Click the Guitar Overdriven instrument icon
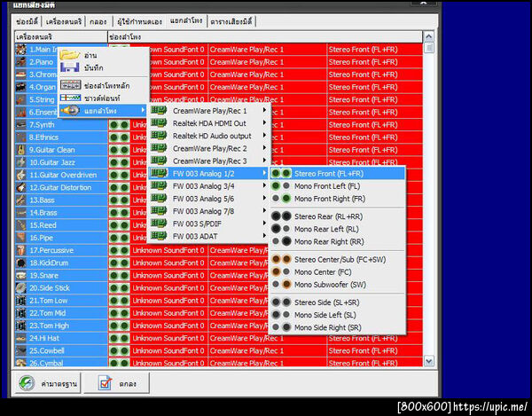The image size is (532, 416). (x=21, y=175)
